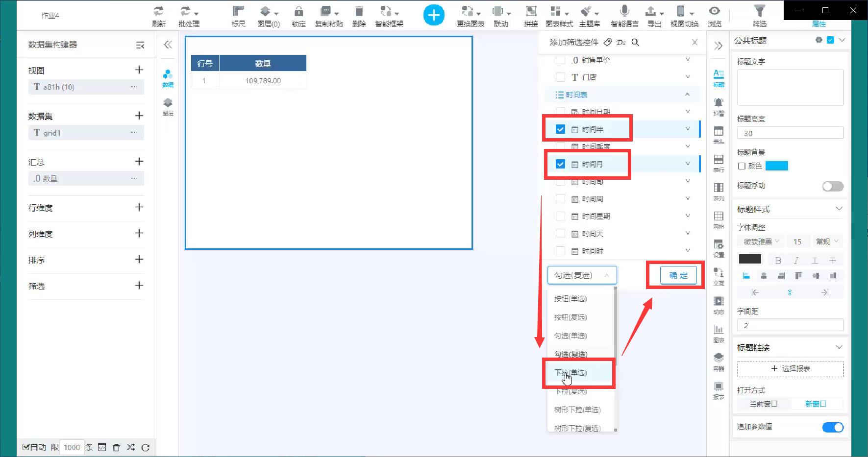Screen dimensions: 868x457
Task: Select 下拉(单选) from the list
Action: (580, 373)
